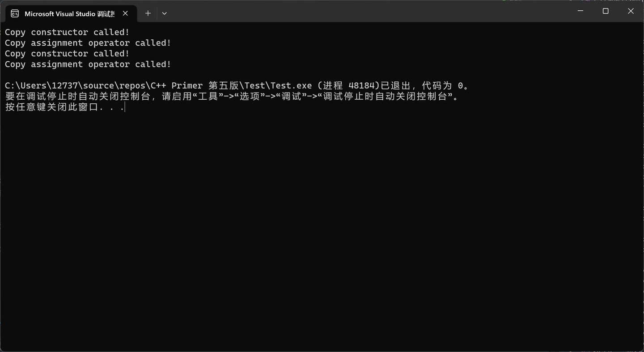Minimize the terminal window

tap(580, 11)
